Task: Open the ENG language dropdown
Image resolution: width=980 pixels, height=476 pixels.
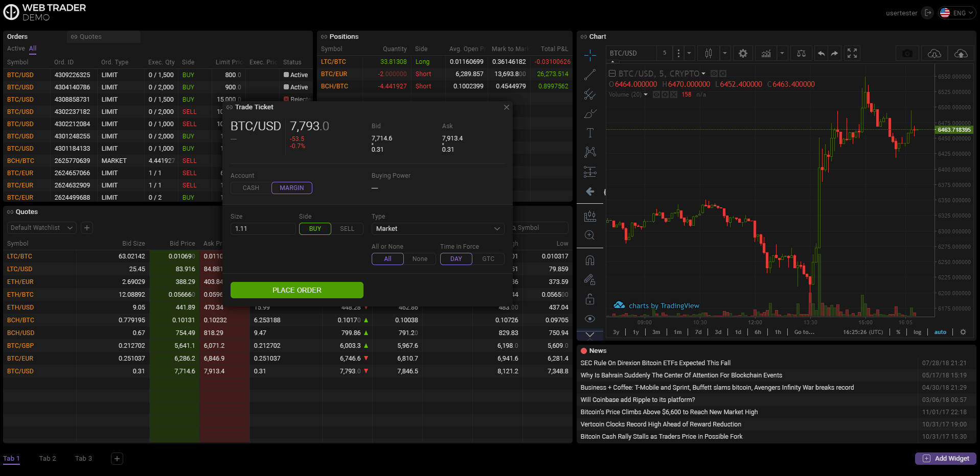Action: tap(958, 13)
